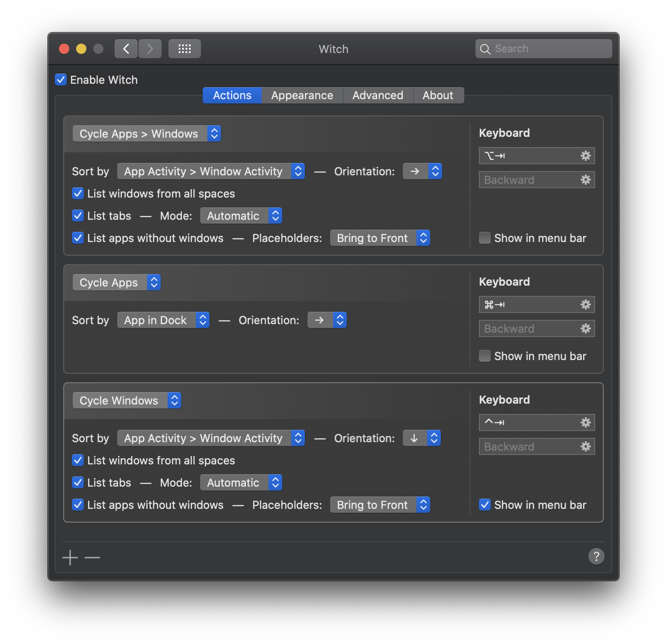Open Cycle Windows action type dropdown
667x644 pixels.
[127, 400]
